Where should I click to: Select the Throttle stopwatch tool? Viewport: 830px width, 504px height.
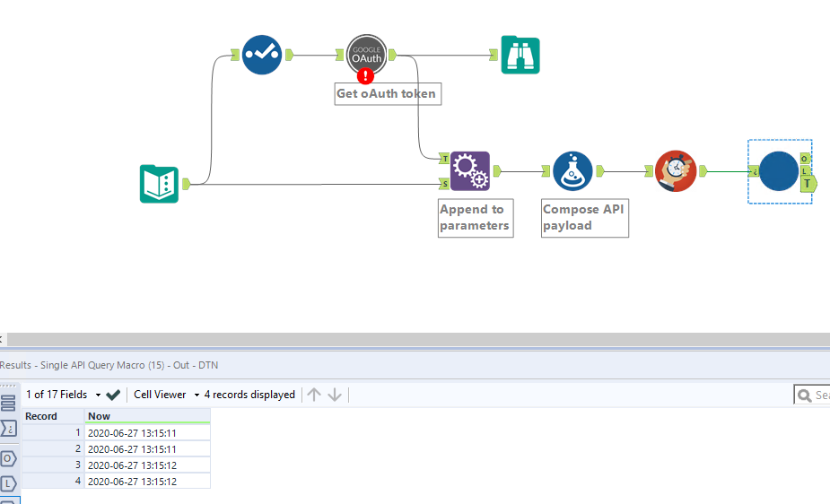pos(676,171)
